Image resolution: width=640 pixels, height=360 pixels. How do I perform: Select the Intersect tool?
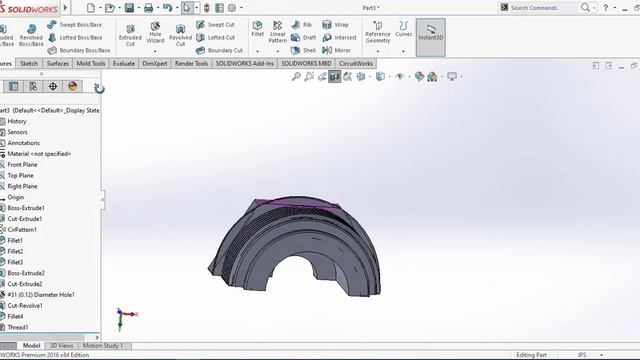coord(339,38)
